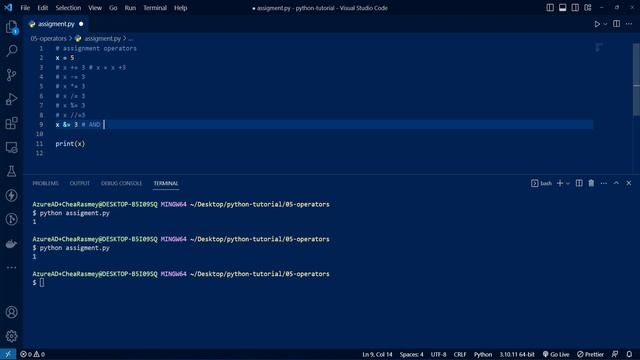Click the feedback icon in status bar
Screen dimensions: 640x360
click(615, 354)
